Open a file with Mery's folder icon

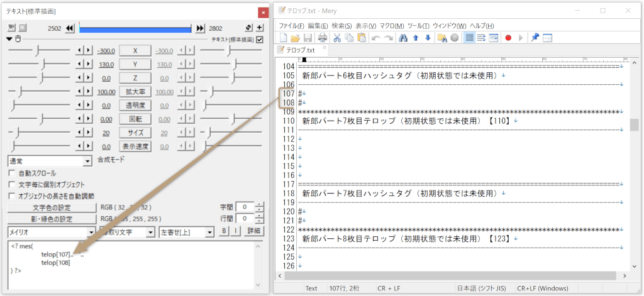(x=296, y=38)
